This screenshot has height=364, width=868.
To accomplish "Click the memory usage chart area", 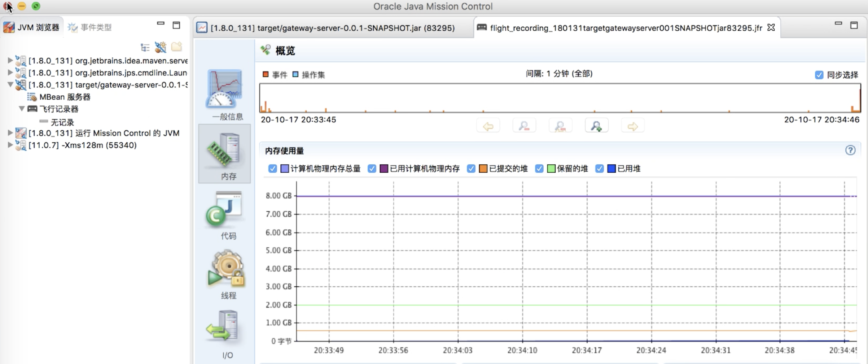I will (x=577, y=261).
